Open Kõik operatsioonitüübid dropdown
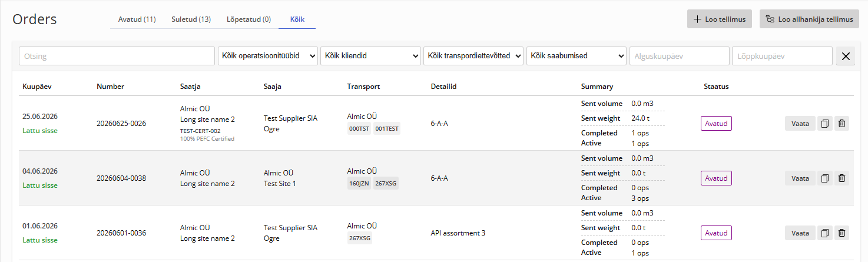This screenshot has height=262, width=868. (268, 56)
